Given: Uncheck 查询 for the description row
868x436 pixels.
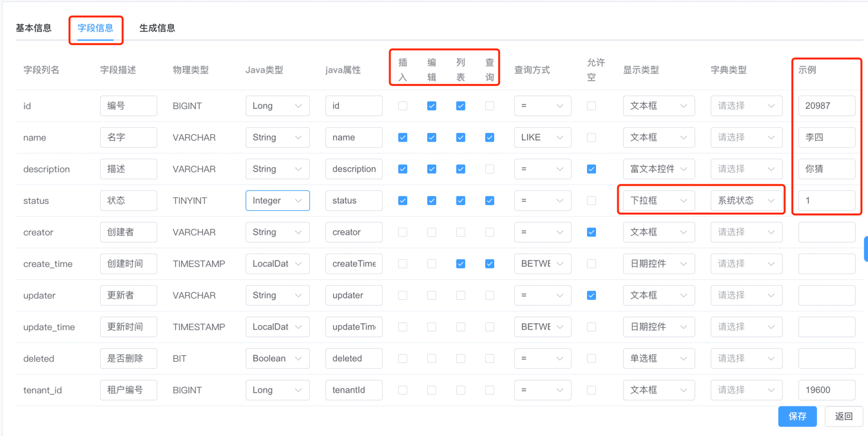Looking at the screenshot, I should 489,168.
